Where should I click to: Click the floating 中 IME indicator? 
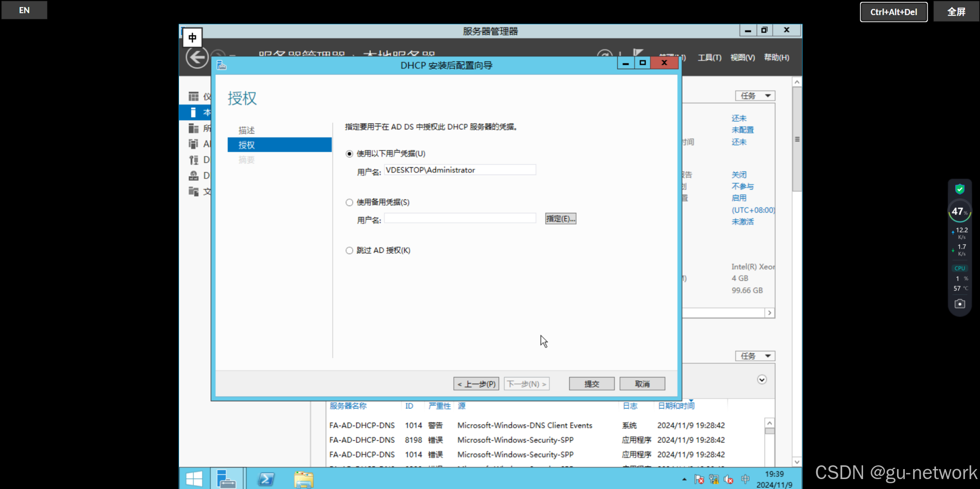[x=192, y=37]
